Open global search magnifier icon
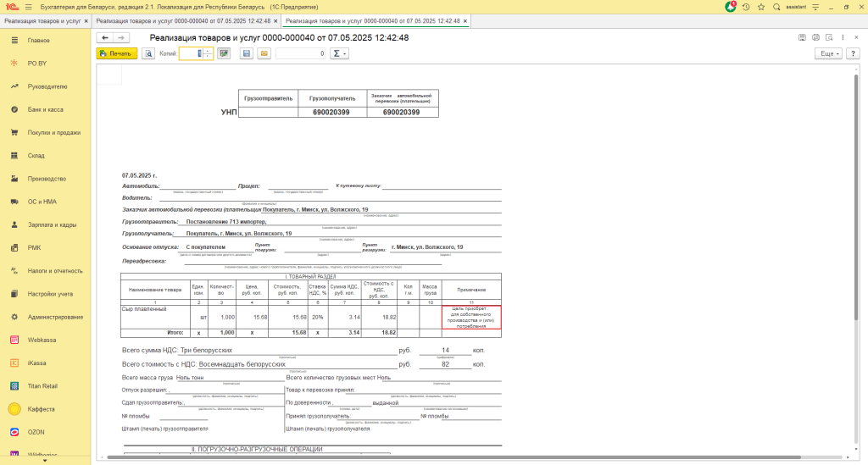Image resolution: width=868 pixels, height=465 pixels. [x=776, y=7]
